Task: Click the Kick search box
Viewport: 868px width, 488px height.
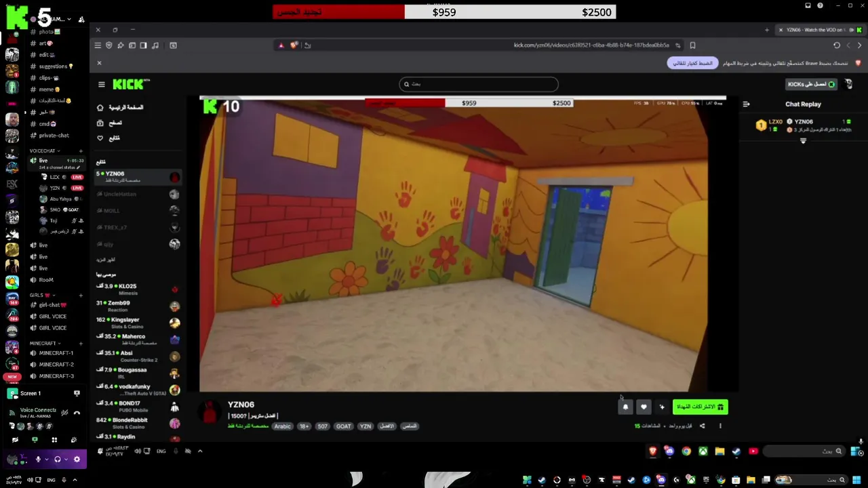Action: pos(479,84)
